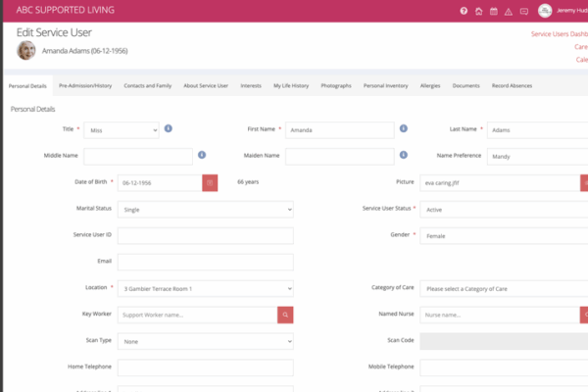Click info icon beside Middle Name field
This screenshot has height=392, width=588.
pyautogui.click(x=202, y=155)
